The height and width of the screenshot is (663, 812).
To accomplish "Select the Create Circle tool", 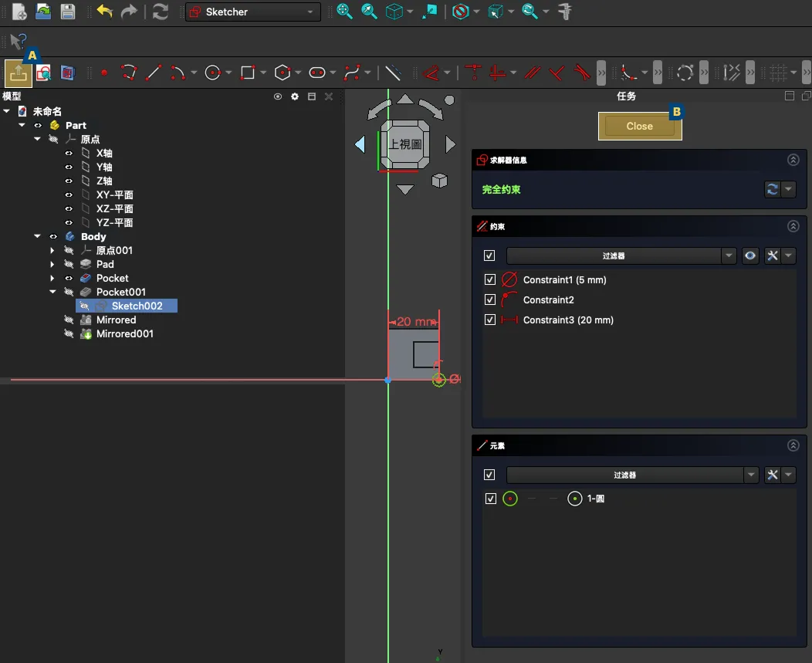I will point(212,73).
